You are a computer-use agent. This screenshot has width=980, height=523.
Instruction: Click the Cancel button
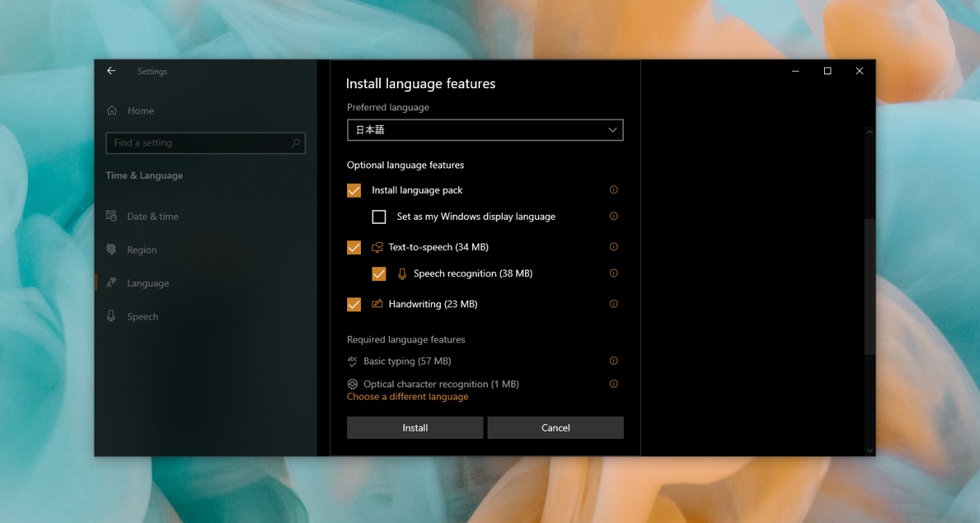click(x=555, y=427)
